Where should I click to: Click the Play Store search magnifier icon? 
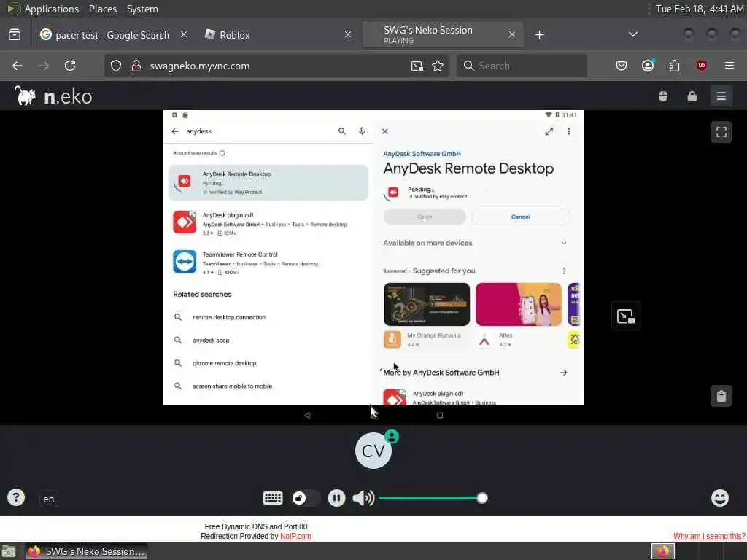[x=341, y=131]
